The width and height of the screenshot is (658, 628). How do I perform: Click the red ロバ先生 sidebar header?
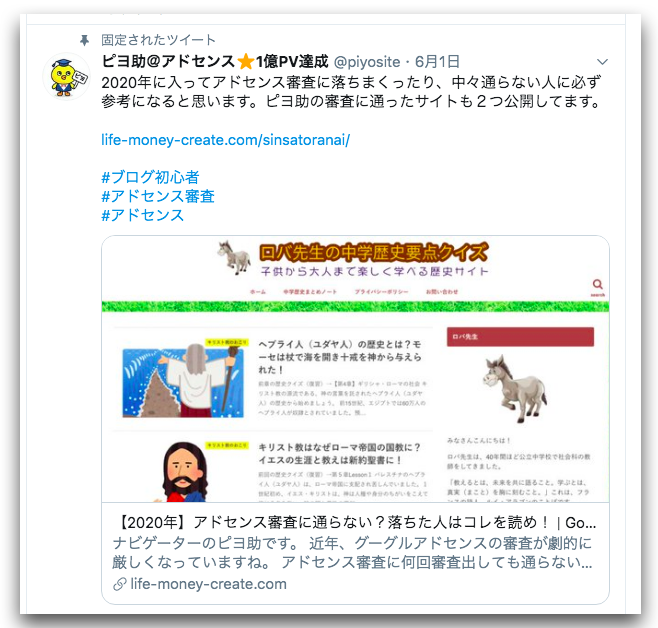coord(520,337)
